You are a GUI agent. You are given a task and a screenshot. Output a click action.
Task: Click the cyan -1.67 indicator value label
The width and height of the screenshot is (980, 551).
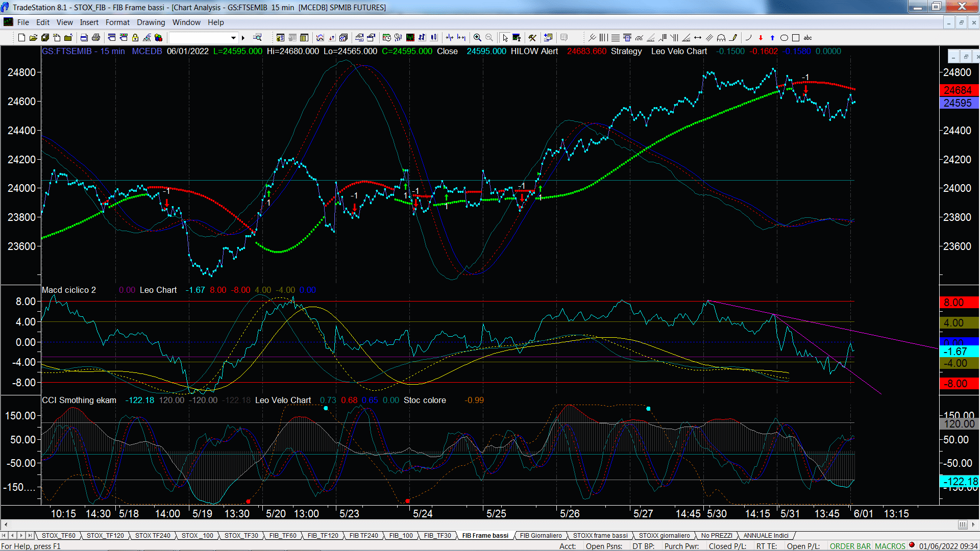(x=959, y=352)
